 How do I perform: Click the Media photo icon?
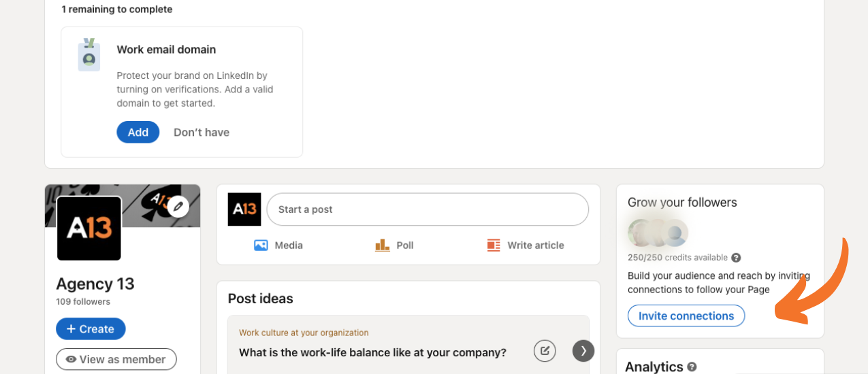coord(261,245)
